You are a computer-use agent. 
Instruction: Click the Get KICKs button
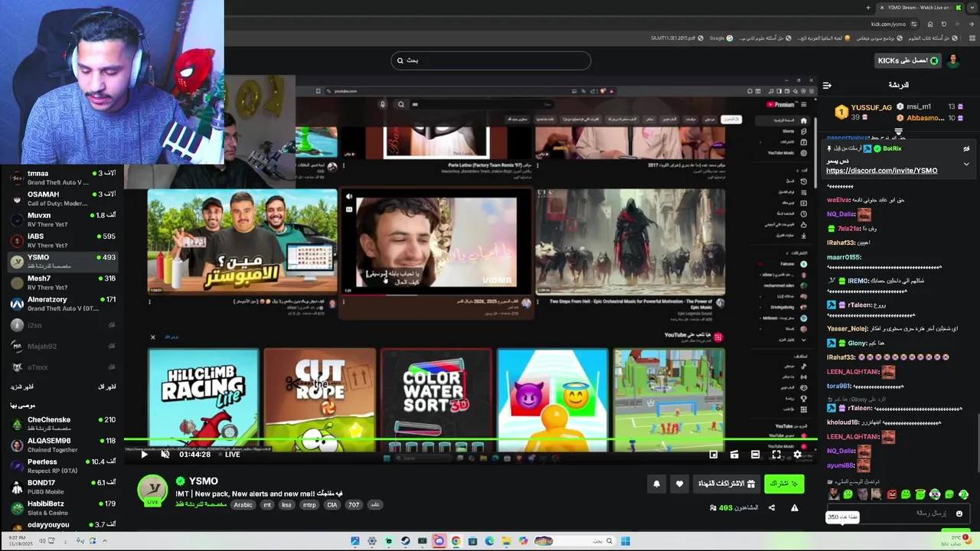point(908,60)
